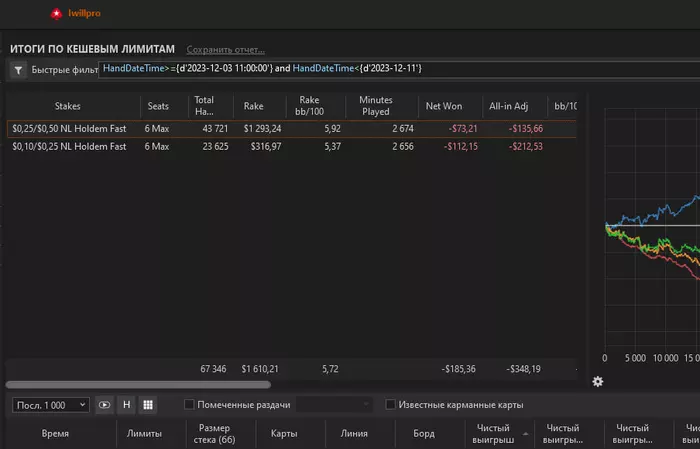Click the PokerStars star logo icon

(56, 14)
